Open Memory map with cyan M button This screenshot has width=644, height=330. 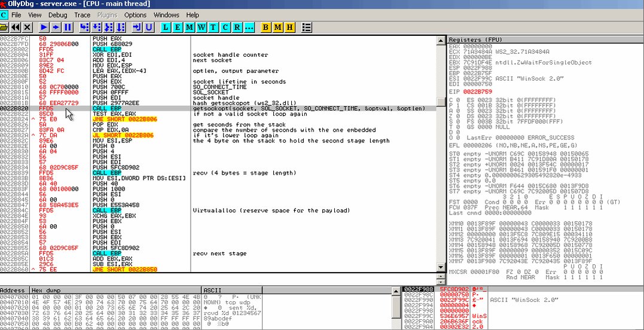tap(190, 27)
